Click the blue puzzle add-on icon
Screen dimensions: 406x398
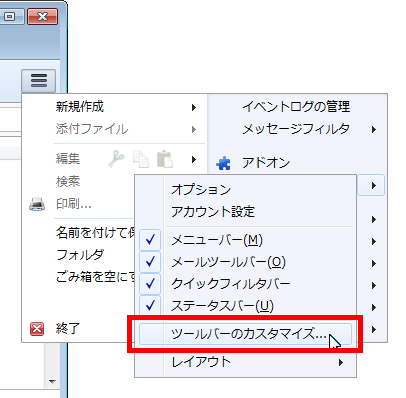pos(223,163)
